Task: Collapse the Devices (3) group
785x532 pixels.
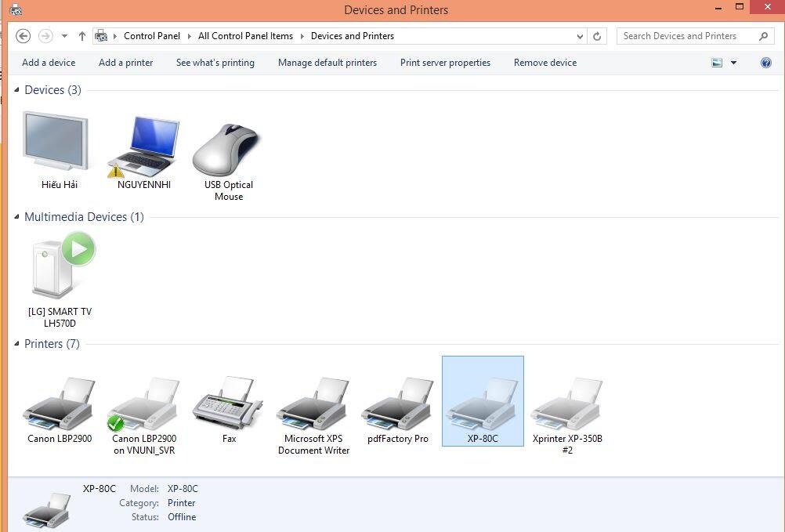Action: point(16,89)
